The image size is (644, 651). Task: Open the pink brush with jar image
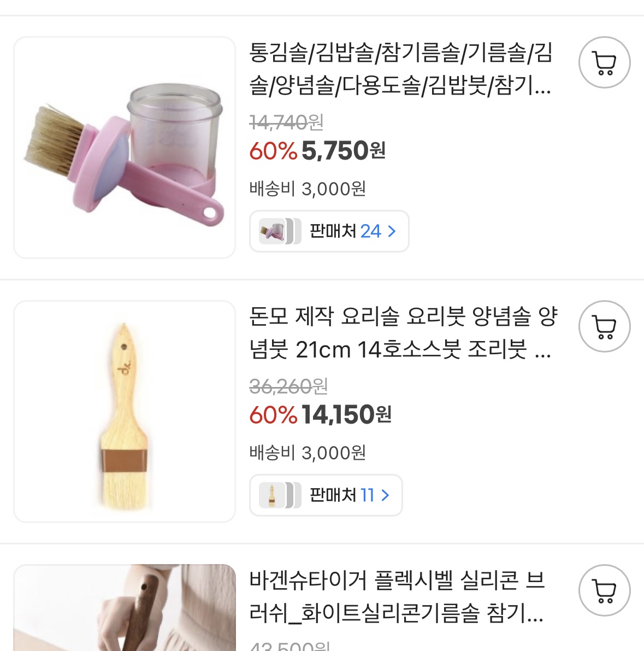pos(125,148)
